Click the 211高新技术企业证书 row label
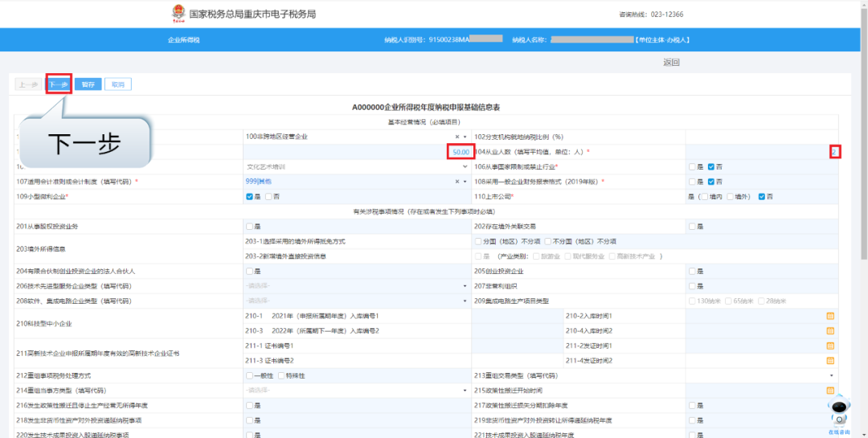Screen dimensions: 868x438 point(97,354)
